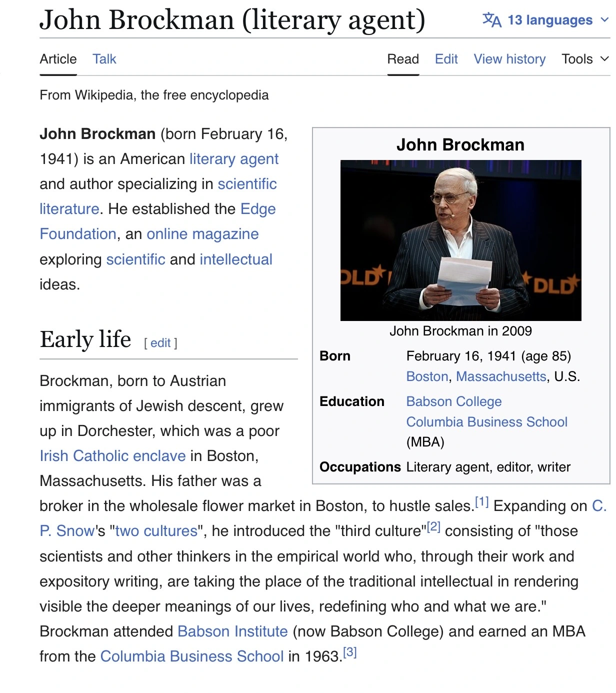Open the Babson College infobox link
Screen dimensions: 616x693
[454, 401]
